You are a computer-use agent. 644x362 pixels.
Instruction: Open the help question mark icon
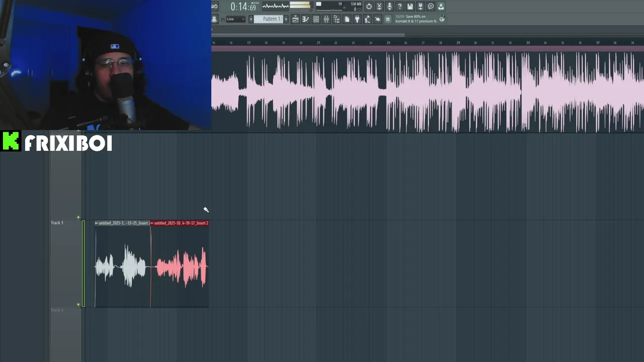click(x=400, y=7)
